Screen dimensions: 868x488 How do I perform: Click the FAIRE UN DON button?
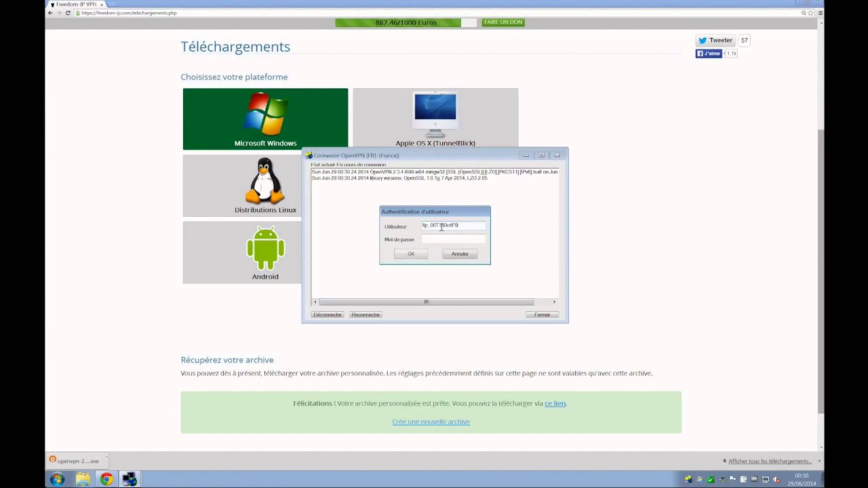(x=503, y=22)
